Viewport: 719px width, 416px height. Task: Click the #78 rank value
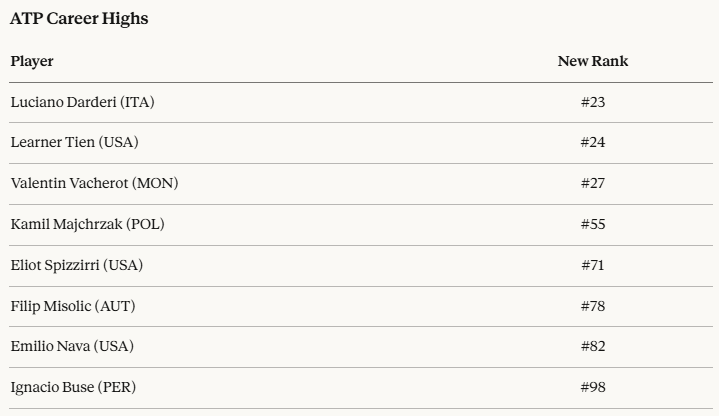(593, 306)
